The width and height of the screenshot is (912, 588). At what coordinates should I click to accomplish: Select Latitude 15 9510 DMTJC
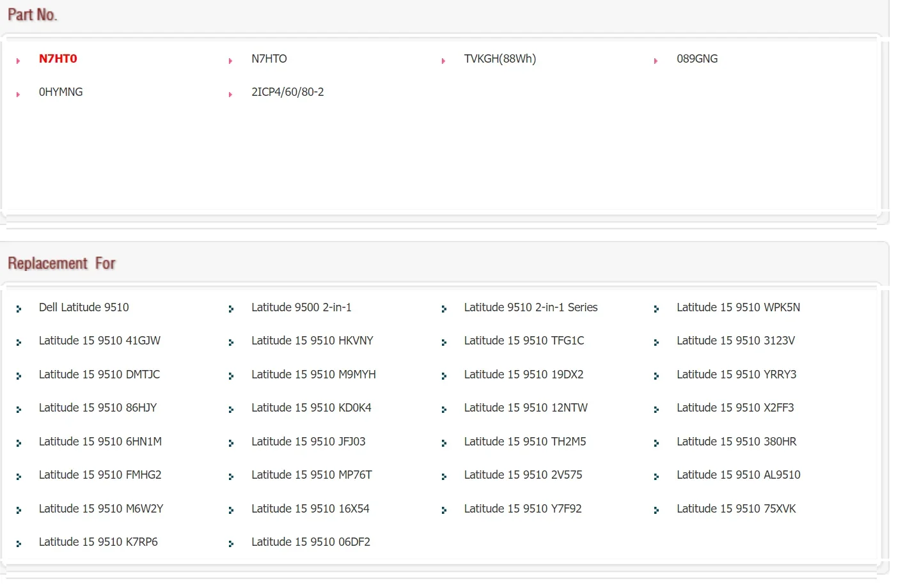(99, 375)
